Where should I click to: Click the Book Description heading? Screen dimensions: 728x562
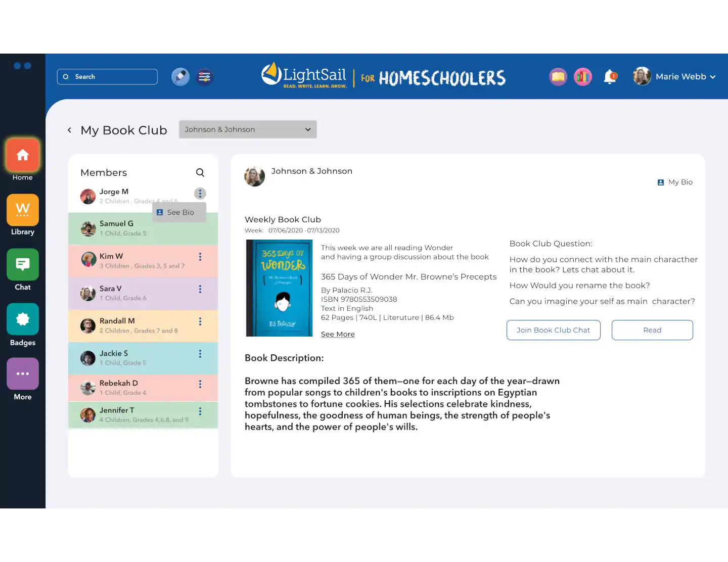coord(284,358)
